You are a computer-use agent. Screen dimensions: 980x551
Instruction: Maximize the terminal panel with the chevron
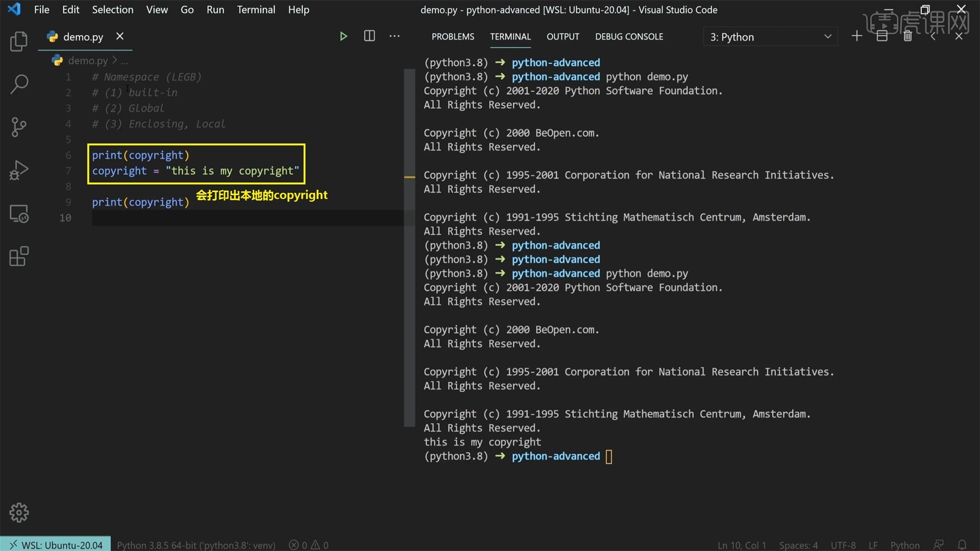[933, 36]
